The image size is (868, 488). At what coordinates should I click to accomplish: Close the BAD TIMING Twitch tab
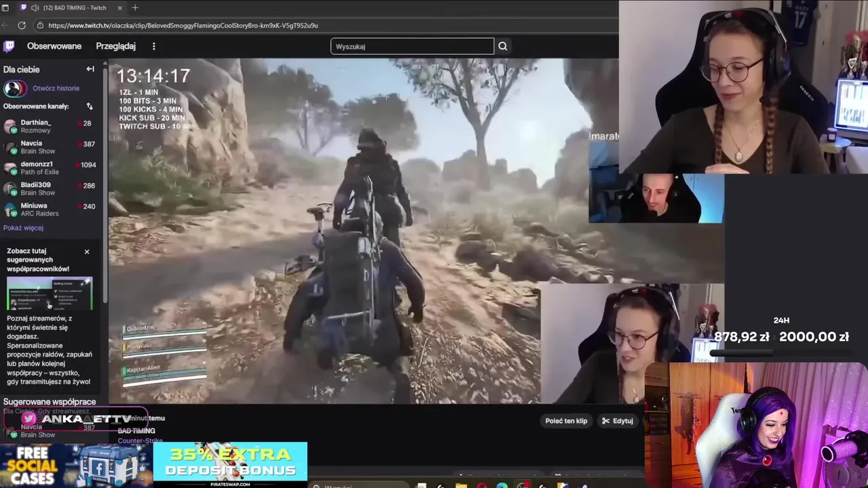point(120,7)
